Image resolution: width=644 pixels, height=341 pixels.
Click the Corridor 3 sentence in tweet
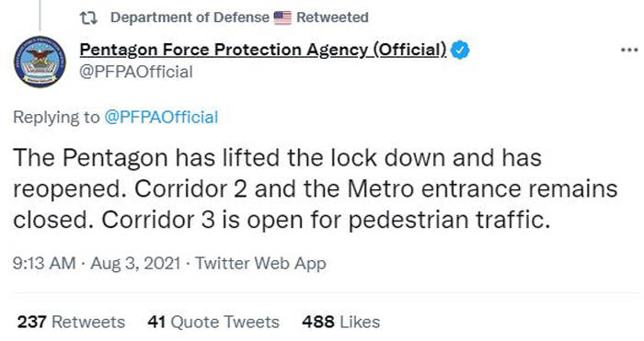click(x=326, y=220)
